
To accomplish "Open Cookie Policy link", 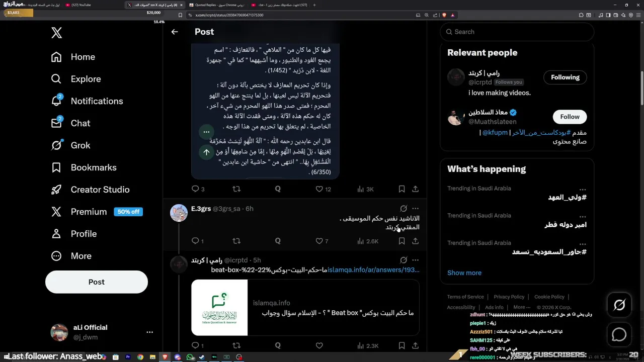I will [x=549, y=297].
